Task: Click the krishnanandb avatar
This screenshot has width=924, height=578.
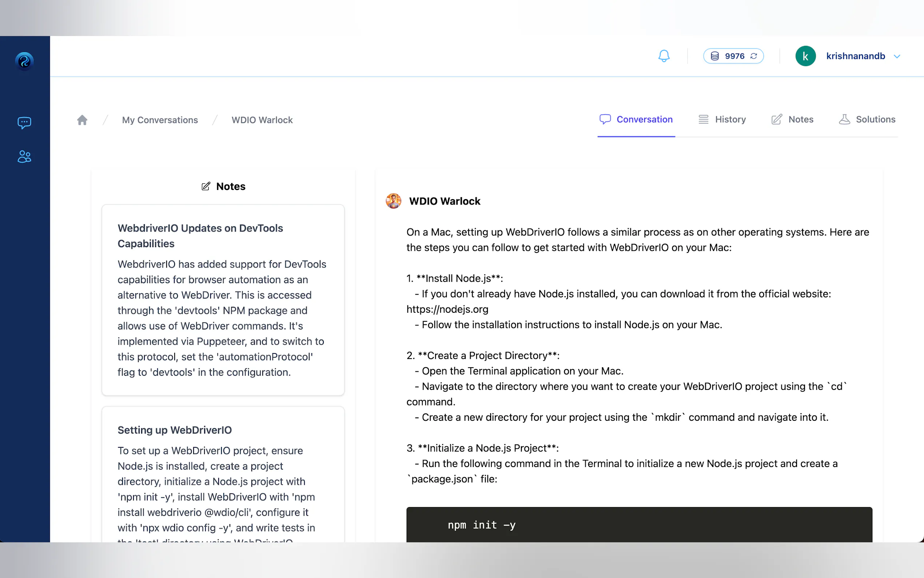Action: point(805,56)
